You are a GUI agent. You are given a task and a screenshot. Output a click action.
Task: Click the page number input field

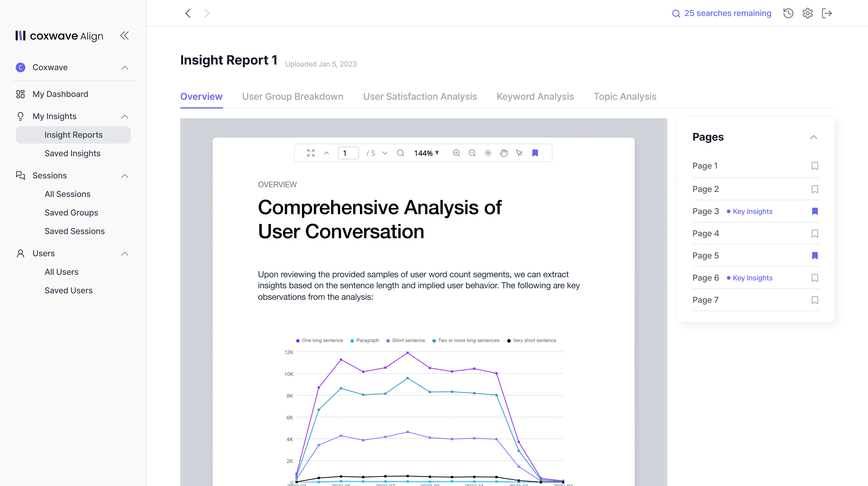(348, 153)
